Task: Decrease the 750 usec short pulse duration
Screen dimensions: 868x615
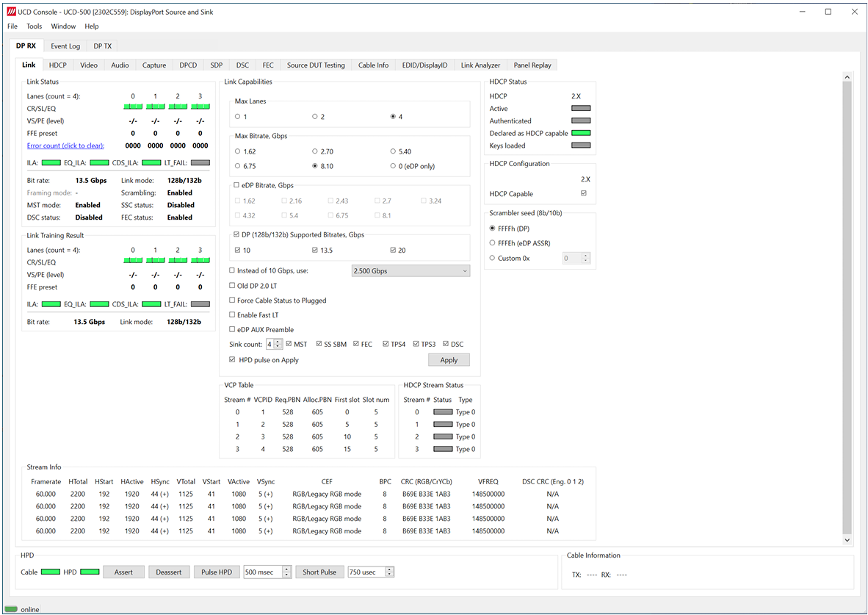Action: tap(389, 575)
